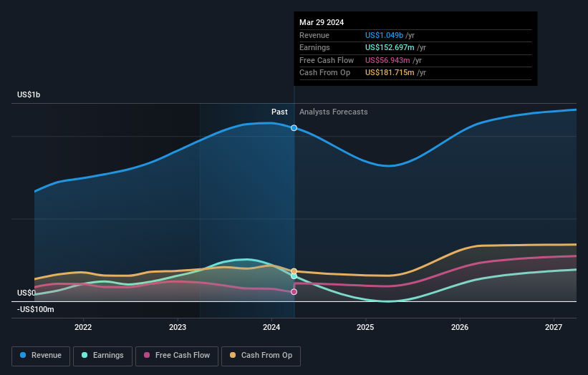Click the 2027 x-axis label
This screenshot has width=588, height=375.
554,327
